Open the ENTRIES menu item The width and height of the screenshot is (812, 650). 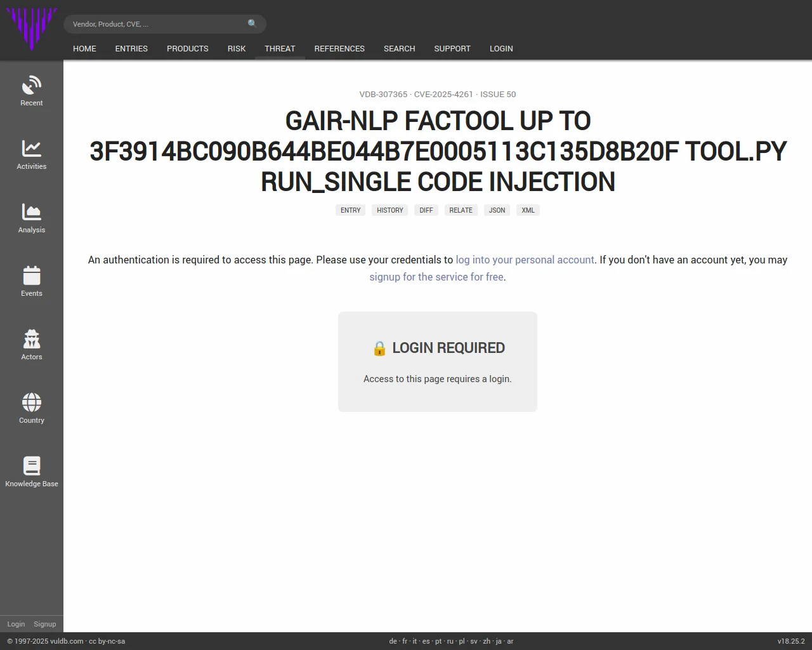pyautogui.click(x=131, y=48)
